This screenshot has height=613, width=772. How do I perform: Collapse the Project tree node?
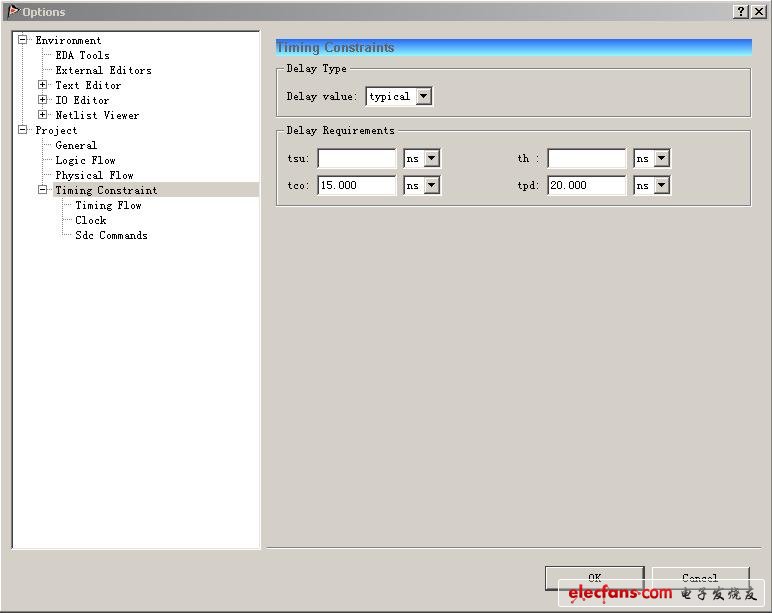click(x=23, y=130)
